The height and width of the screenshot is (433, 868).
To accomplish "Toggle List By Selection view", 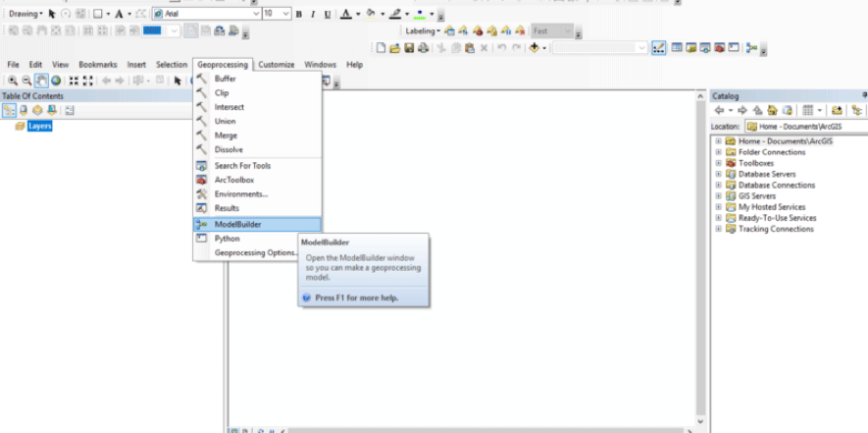I will [x=51, y=110].
